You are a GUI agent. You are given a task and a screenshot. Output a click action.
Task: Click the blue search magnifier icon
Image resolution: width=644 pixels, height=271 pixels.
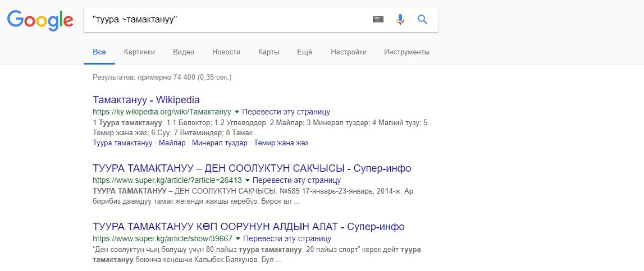422,20
